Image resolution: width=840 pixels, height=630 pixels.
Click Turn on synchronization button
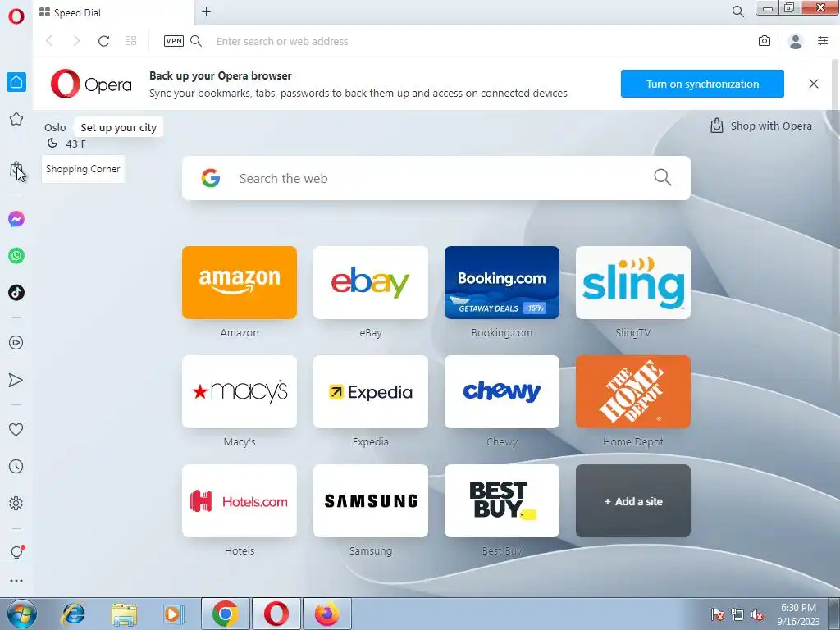pos(702,84)
